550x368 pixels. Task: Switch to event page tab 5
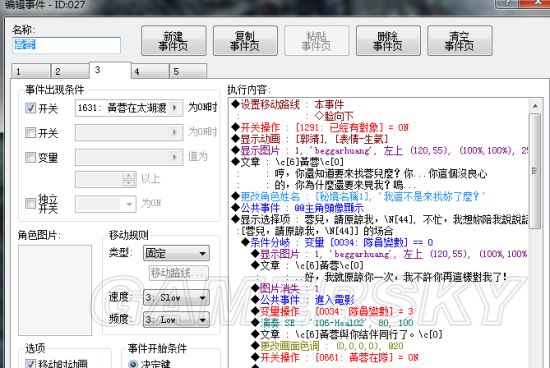[188, 71]
